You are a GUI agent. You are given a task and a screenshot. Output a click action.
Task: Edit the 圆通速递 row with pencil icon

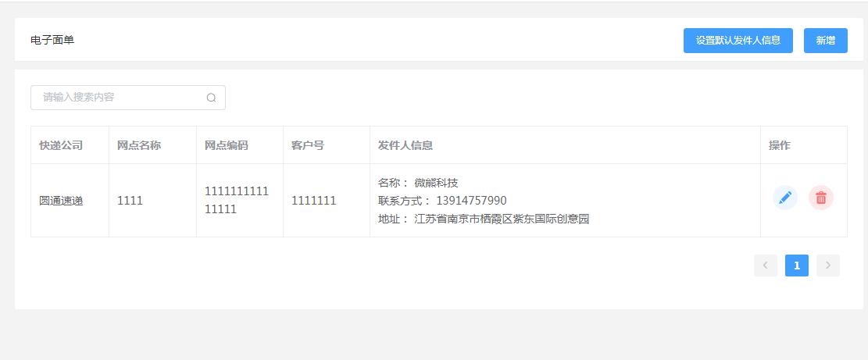point(785,198)
